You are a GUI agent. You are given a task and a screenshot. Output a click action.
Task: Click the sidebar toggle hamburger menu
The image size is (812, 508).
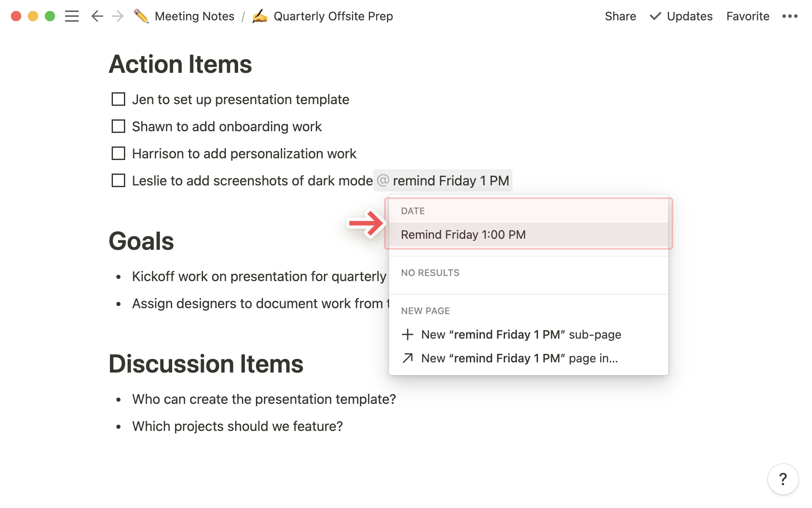(72, 16)
